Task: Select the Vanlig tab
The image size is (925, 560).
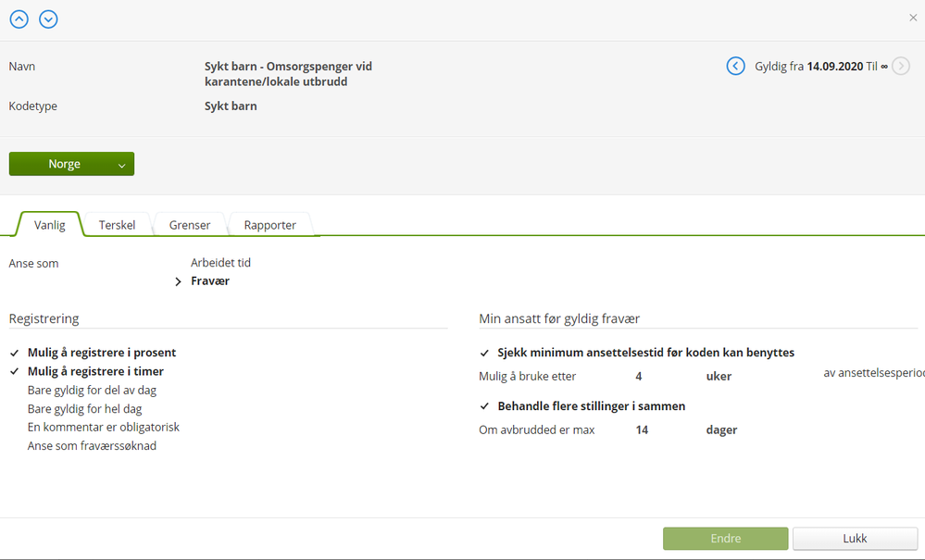Action: point(50,225)
